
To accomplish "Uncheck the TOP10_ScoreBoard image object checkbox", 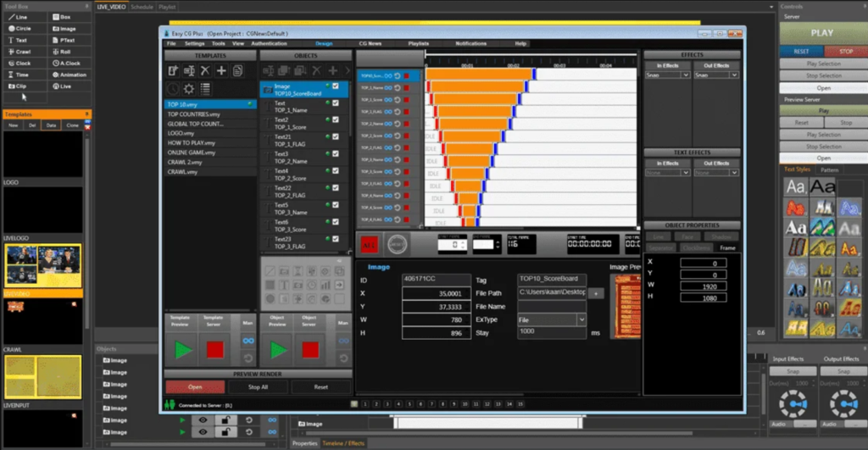I will 336,86.
